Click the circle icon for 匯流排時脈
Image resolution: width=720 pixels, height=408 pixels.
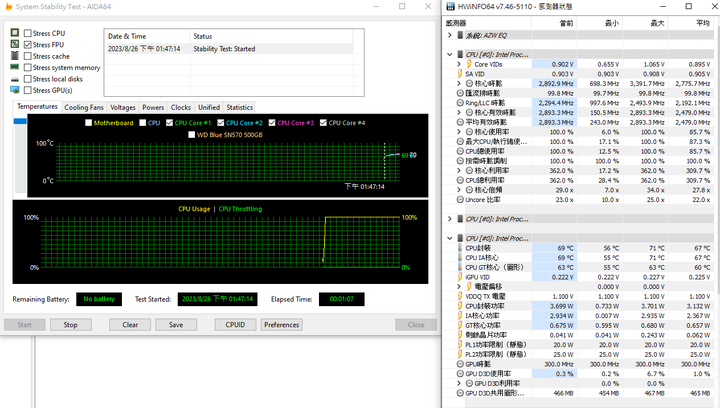(x=460, y=93)
